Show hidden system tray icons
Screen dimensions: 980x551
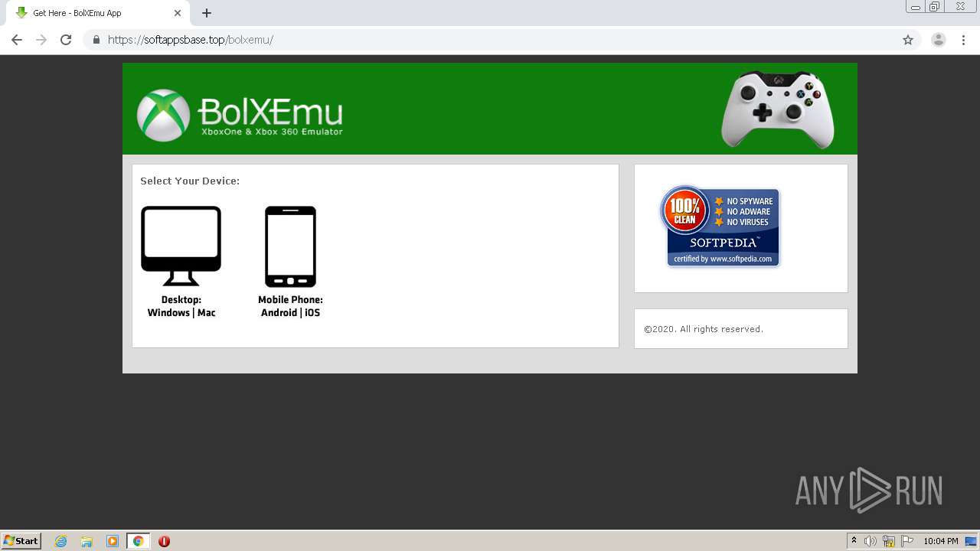tap(854, 541)
